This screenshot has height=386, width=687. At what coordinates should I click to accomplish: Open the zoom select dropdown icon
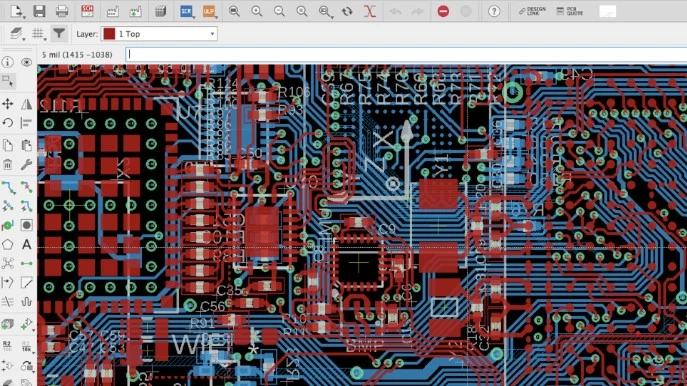click(x=325, y=11)
